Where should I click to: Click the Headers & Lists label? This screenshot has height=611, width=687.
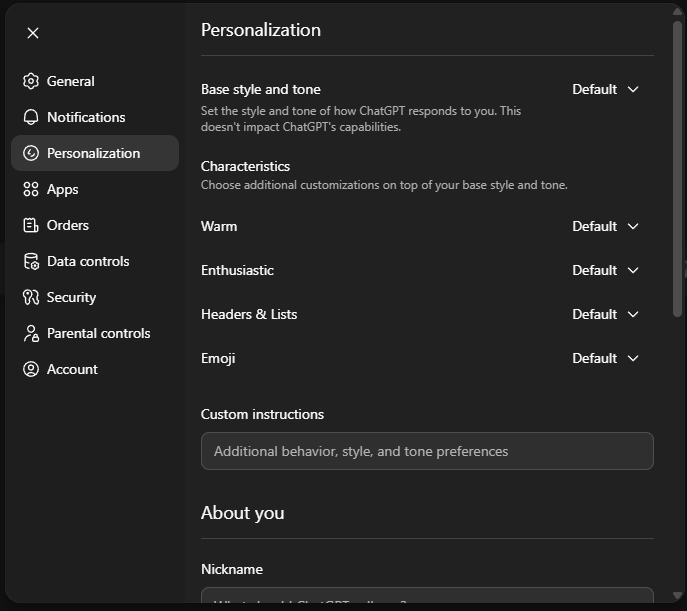pyautogui.click(x=249, y=314)
